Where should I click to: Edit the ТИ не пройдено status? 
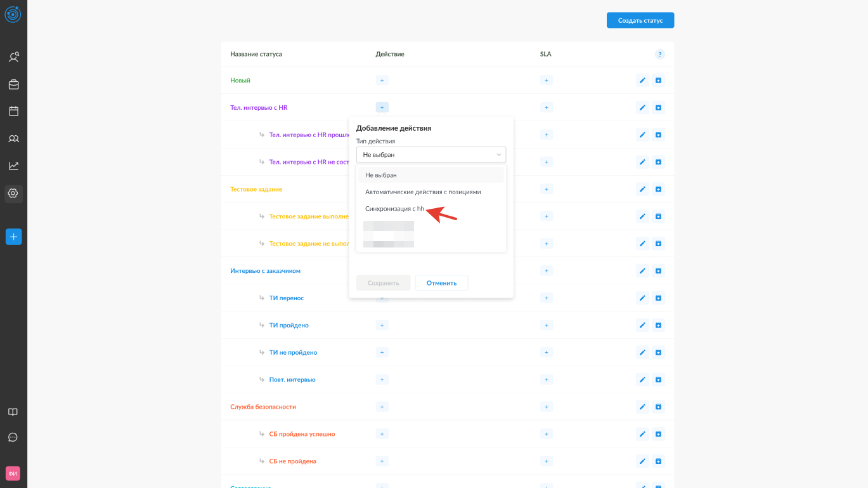(x=642, y=352)
